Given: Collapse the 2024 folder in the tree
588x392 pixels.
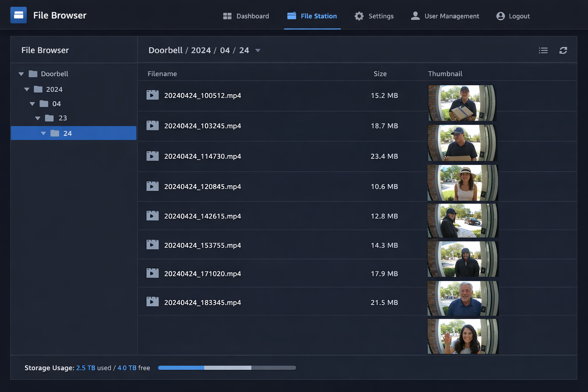Looking at the screenshot, I should click(x=27, y=89).
